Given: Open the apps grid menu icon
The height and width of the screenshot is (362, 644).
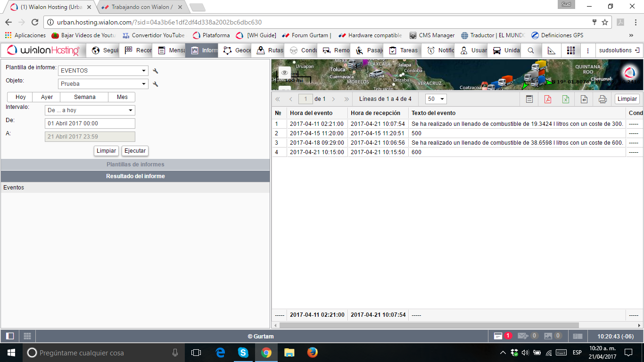Looking at the screenshot, I should click(570, 50).
